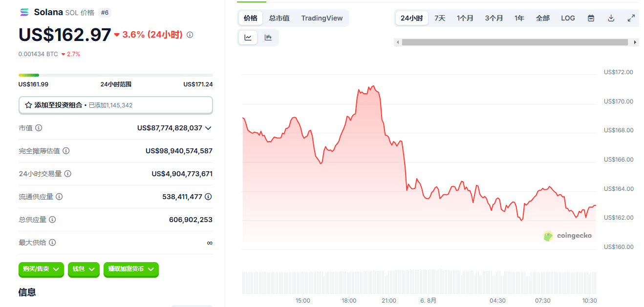The height and width of the screenshot is (307, 644).
Task: Click the volume bars below the chart
Action: [419, 281]
